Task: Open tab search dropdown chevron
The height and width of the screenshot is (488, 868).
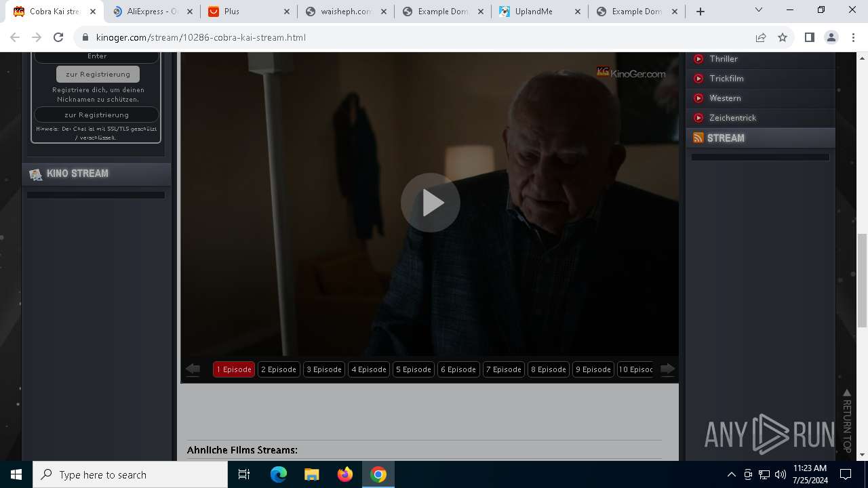Action: pos(759,10)
